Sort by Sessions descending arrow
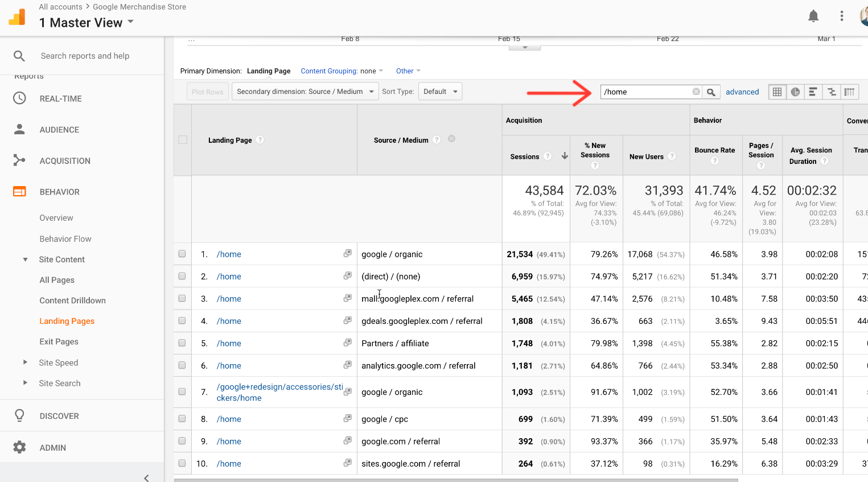Viewport: 868px width, 482px height. 565,155
